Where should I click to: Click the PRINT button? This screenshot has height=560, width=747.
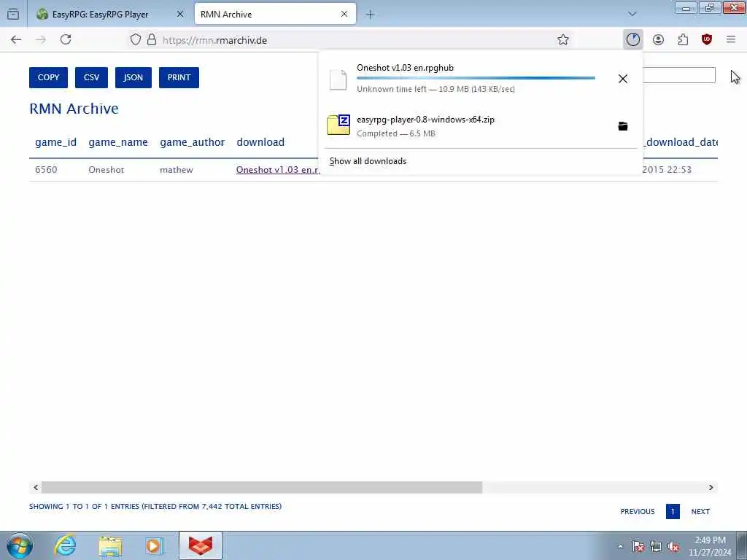179,77
